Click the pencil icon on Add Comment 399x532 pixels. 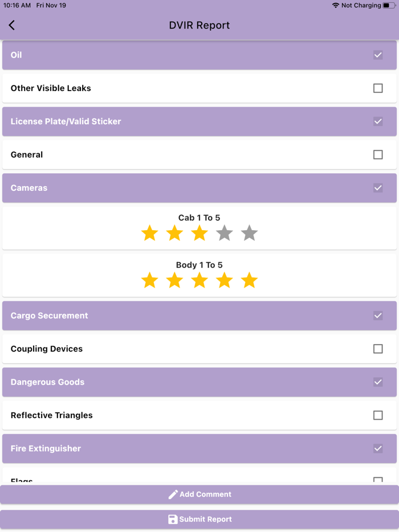(173, 494)
